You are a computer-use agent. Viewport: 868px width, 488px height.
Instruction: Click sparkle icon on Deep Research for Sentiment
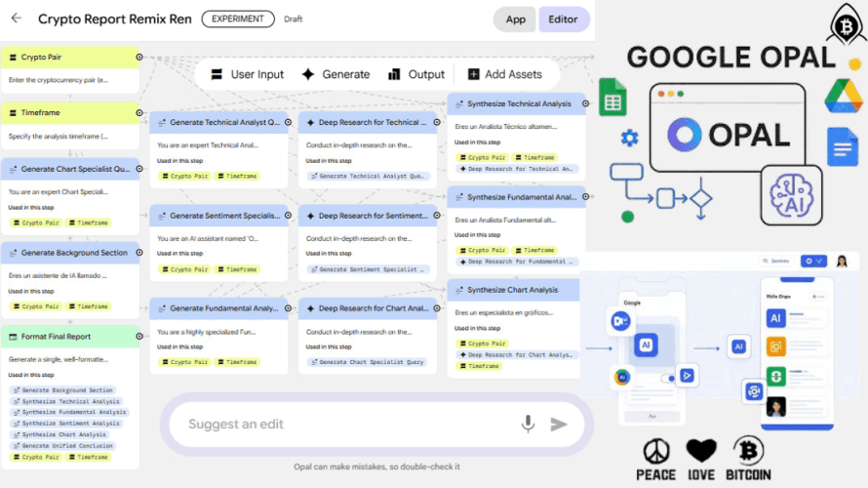(310, 216)
